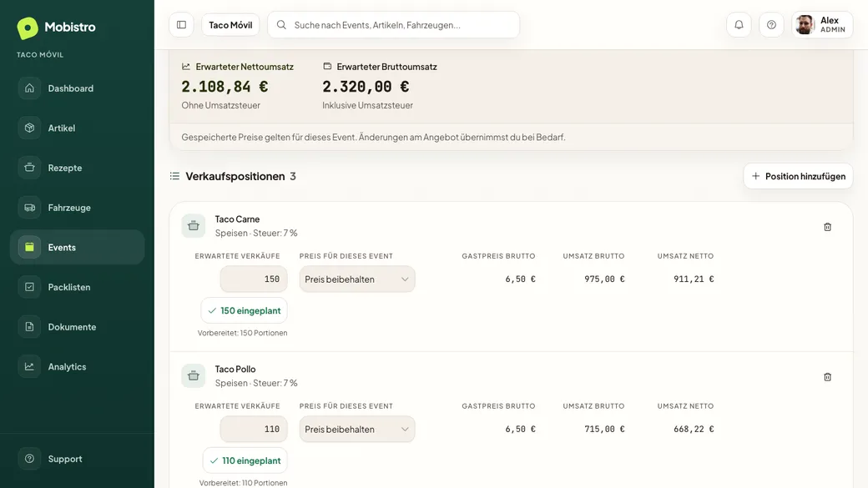This screenshot has width=868, height=488.
Task: Click the Inklusive Umsatzsteuer caption
Action: click(x=367, y=105)
